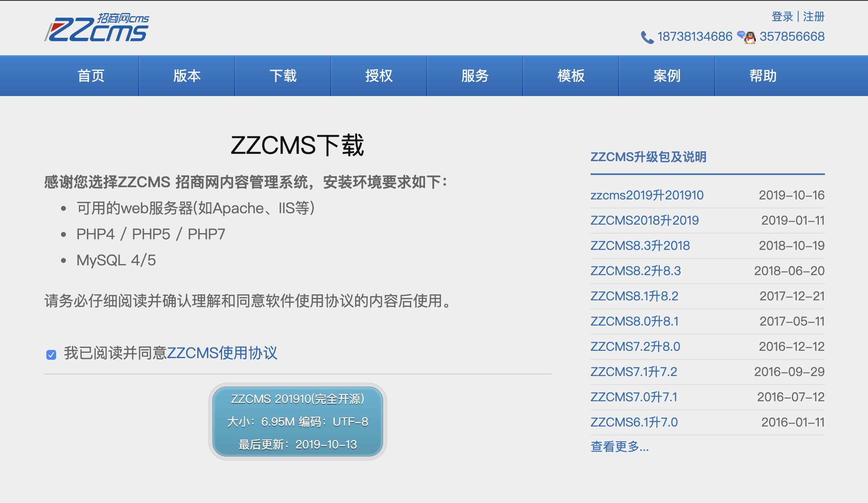Open the 帮助 navigation item

point(763,76)
